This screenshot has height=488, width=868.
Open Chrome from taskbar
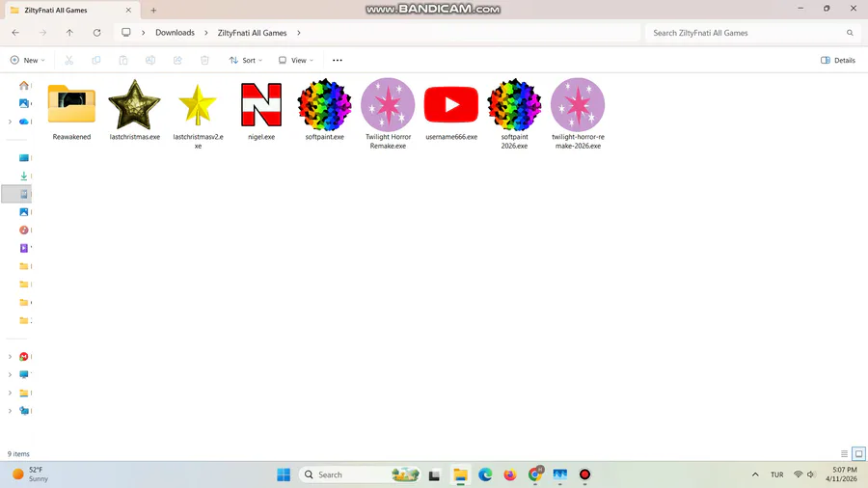click(x=534, y=474)
